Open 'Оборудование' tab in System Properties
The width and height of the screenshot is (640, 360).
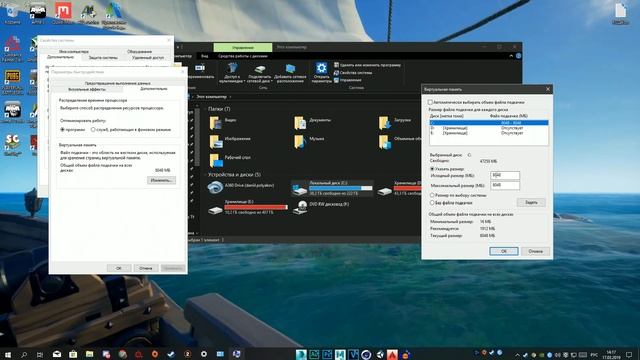coord(139,51)
